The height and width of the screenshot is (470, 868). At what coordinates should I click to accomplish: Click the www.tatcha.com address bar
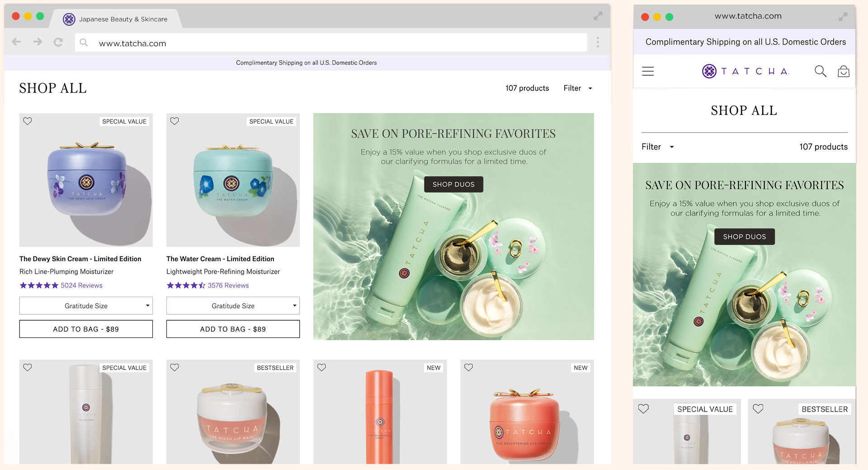(x=330, y=43)
